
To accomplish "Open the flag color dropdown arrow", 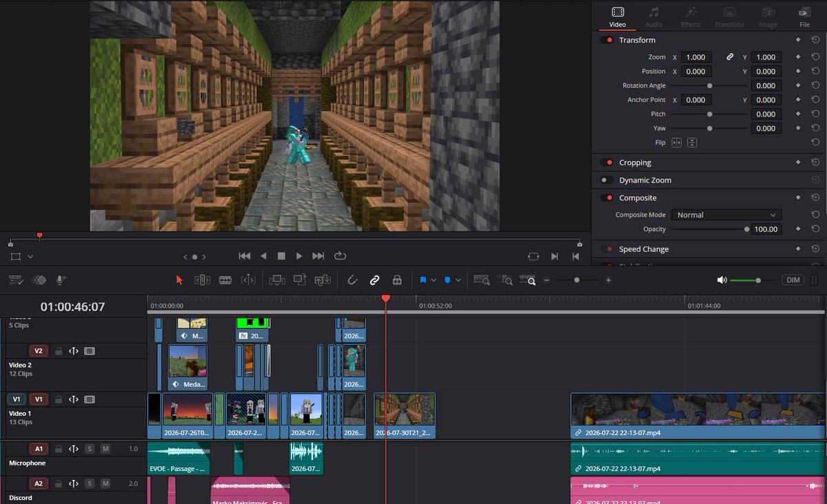I will coord(433,280).
